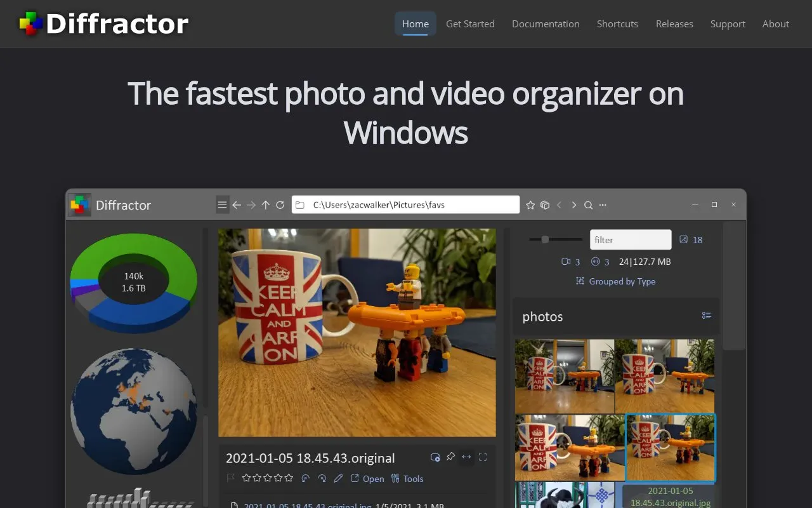Click the 2021-01-05 18.45.43.original.jpg file link

(x=308, y=505)
